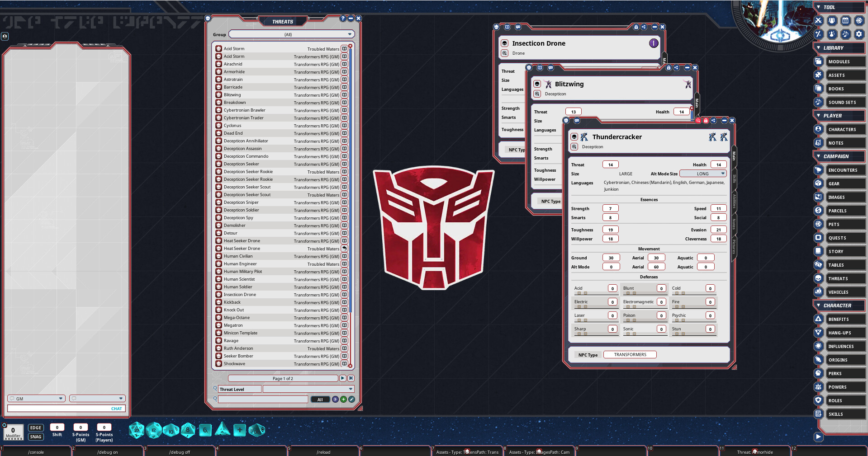868x456 pixels.
Task: Click the Modifier dial at bottom left
Action: coord(13,430)
